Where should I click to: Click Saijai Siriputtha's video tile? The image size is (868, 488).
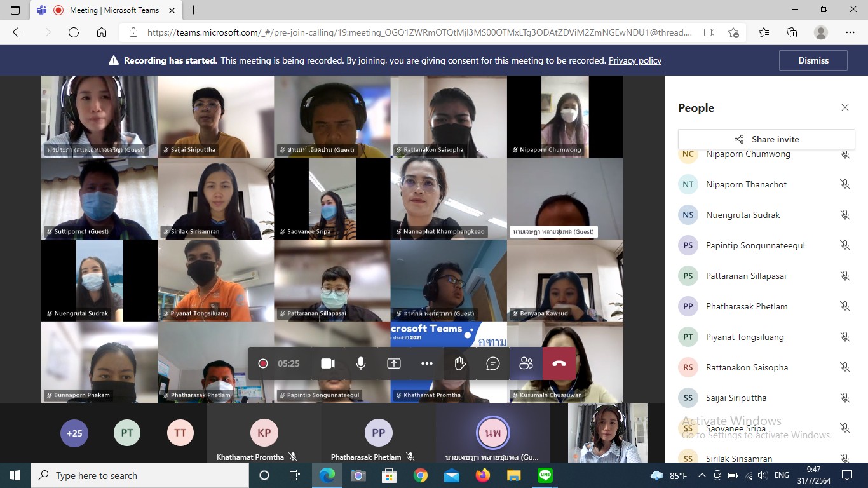pyautogui.click(x=215, y=116)
